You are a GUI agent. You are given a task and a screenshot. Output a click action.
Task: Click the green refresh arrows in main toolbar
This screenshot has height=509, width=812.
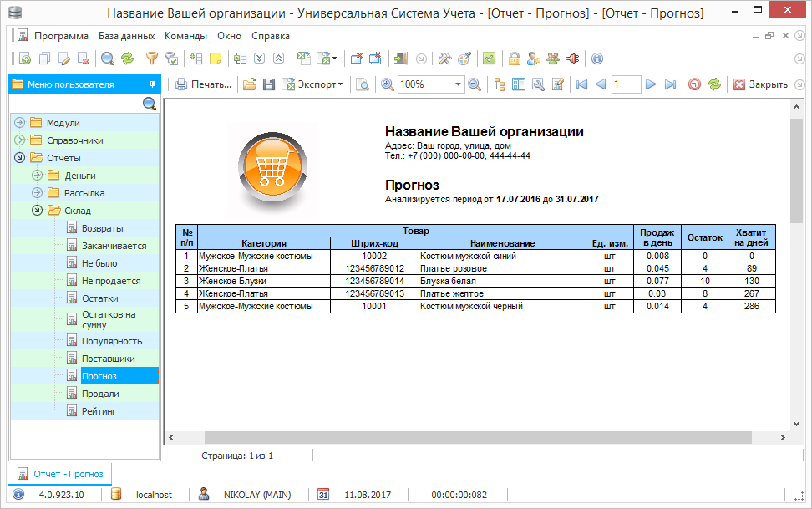(x=127, y=59)
